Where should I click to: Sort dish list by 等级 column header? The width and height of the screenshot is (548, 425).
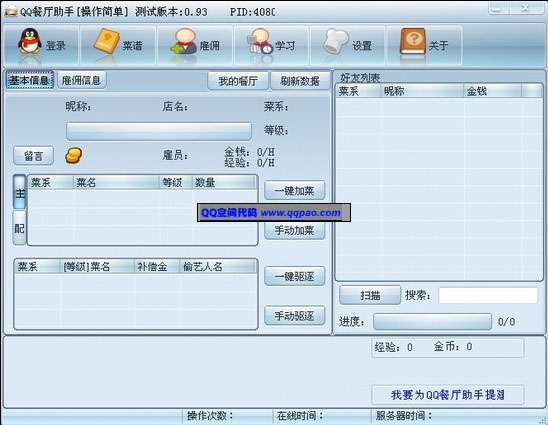(x=175, y=182)
